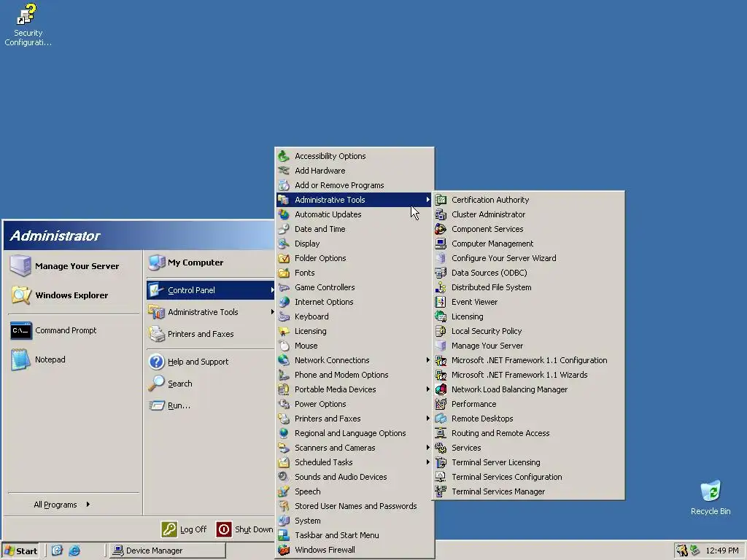Viewport: 747px width, 560px height.
Task: Expand the Control Panel submenu arrow
Action: tap(272, 290)
